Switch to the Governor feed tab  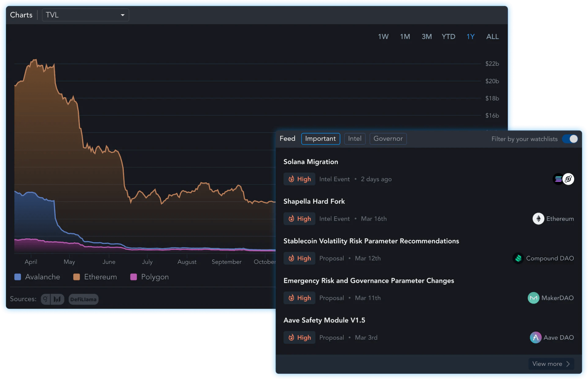pos(388,139)
